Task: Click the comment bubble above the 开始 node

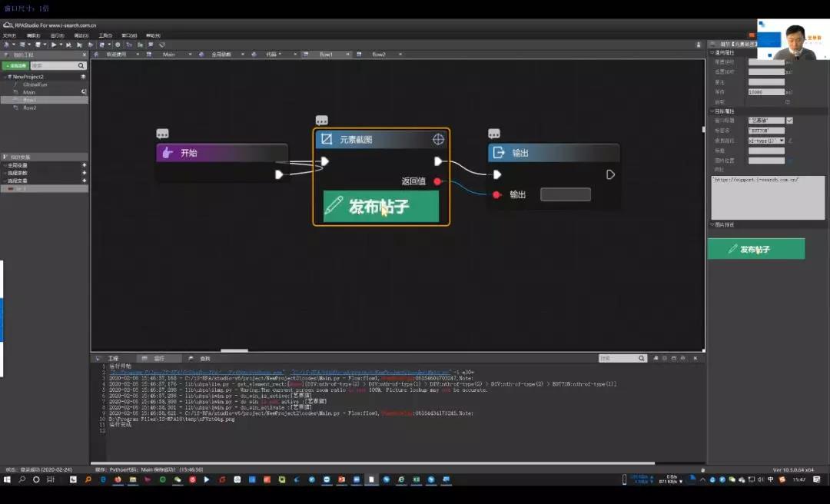Action: (x=162, y=134)
